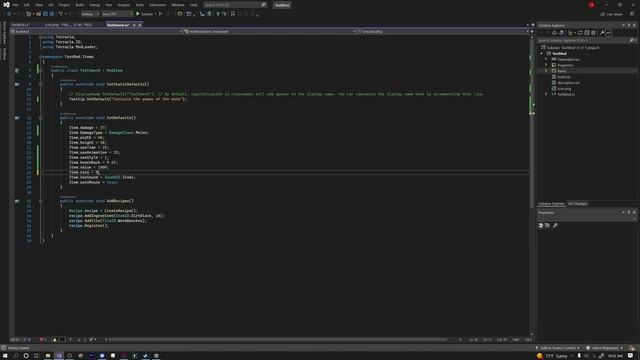Expand the Items folder node
The image size is (640, 360).
(x=546, y=71)
